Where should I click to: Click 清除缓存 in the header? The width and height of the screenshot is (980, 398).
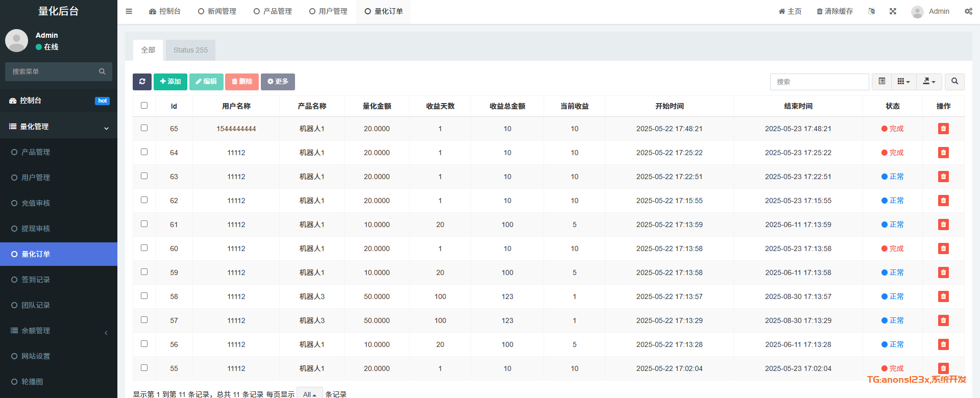tap(835, 11)
